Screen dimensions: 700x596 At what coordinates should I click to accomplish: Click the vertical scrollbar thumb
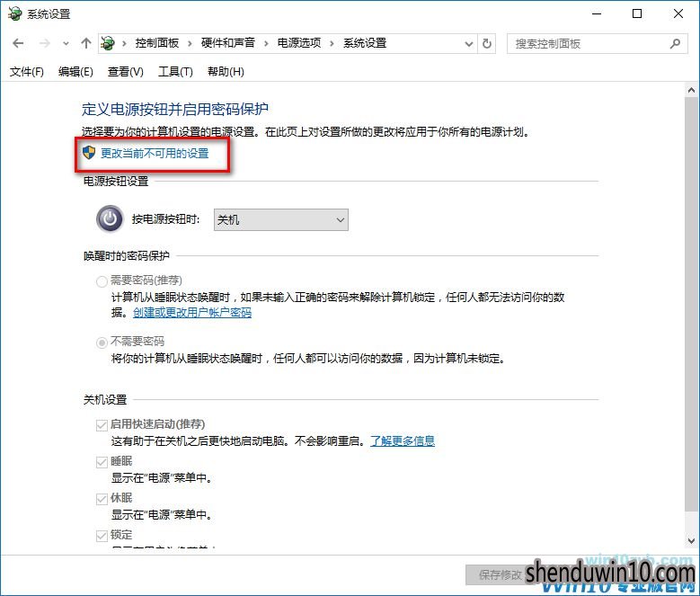tap(692, 306)
